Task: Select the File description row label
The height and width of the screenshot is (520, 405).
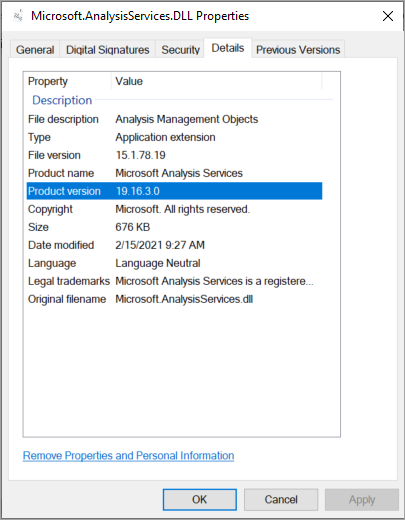Action: (63, 119)
